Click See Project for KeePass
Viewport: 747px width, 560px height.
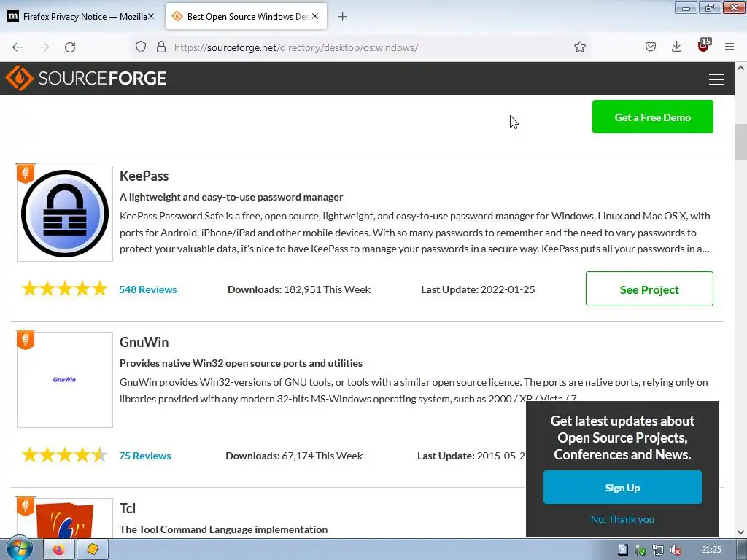(x=649, y=289)
